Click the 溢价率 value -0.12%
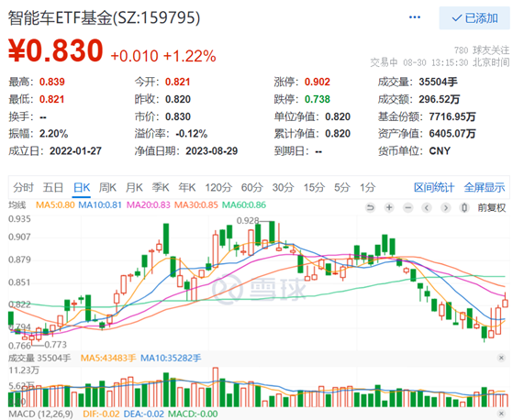 (192, 134)
